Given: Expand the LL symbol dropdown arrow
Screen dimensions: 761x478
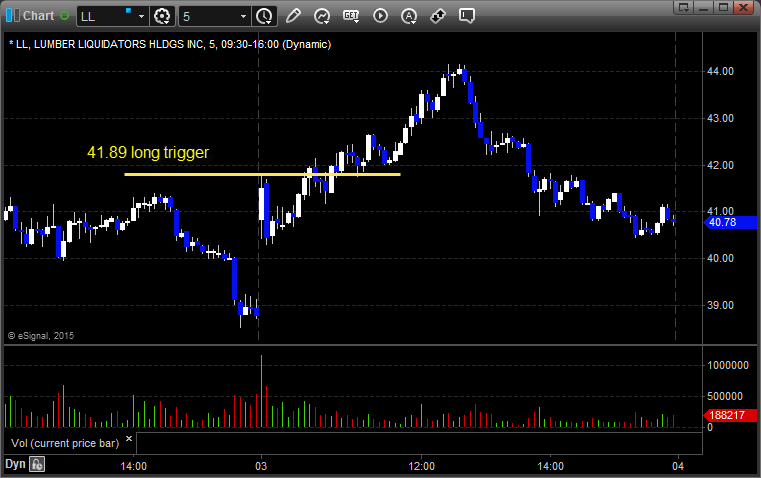Looking at the screenshot, I should coord(141,16).
